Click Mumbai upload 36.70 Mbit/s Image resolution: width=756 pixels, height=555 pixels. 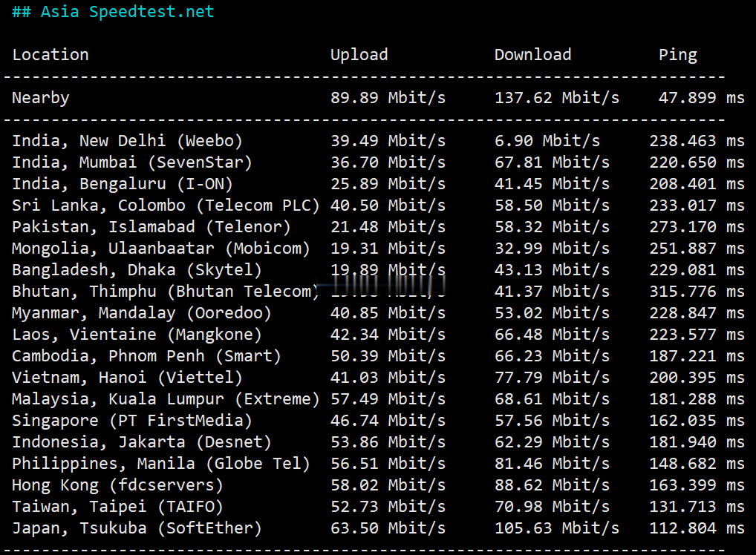point(388,162)
